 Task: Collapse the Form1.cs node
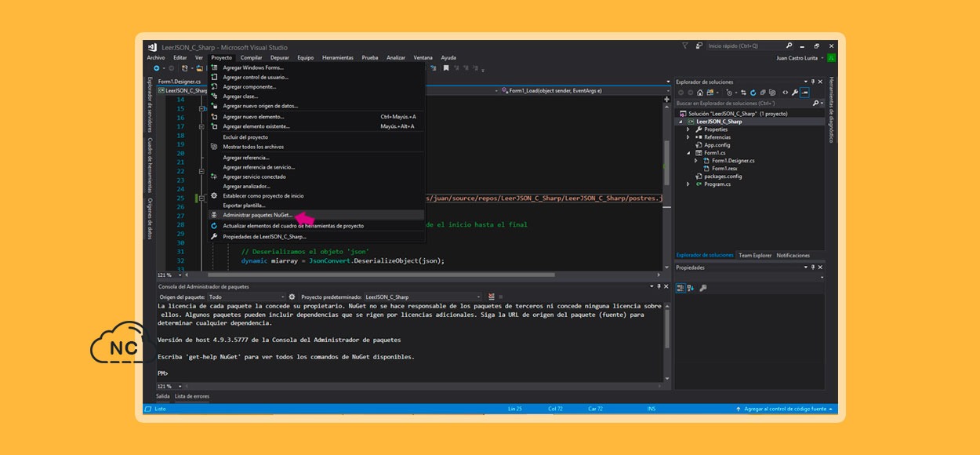pos(688,153)
